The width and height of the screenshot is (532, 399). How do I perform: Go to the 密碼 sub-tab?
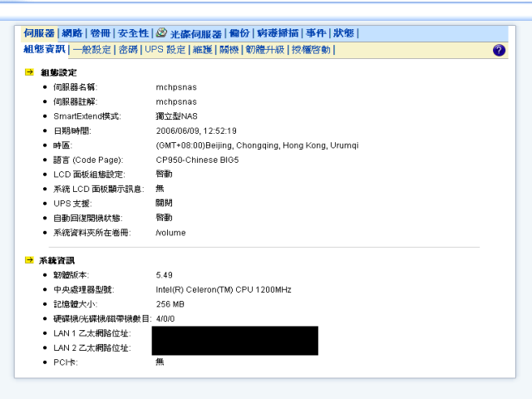128,50
